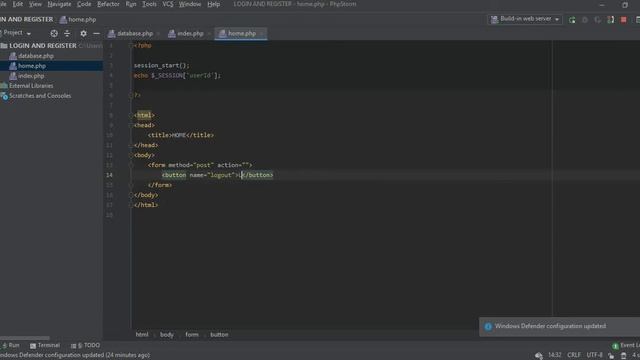Image resolution: width=640 pixels, height=360 pixels.
Task: Click home.php in the navigation breadcrumb bar
Action: click(78, 20)
